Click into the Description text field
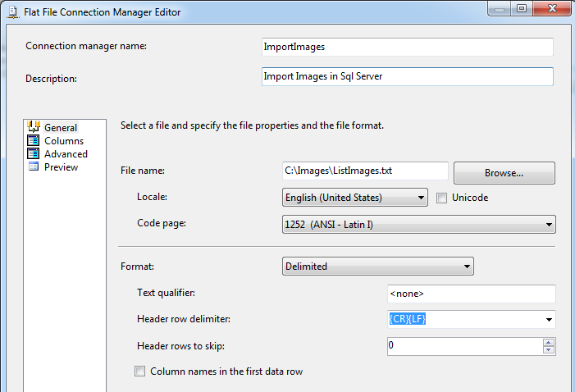The height and width of the screenshot is (392, 575). (407, 76)
